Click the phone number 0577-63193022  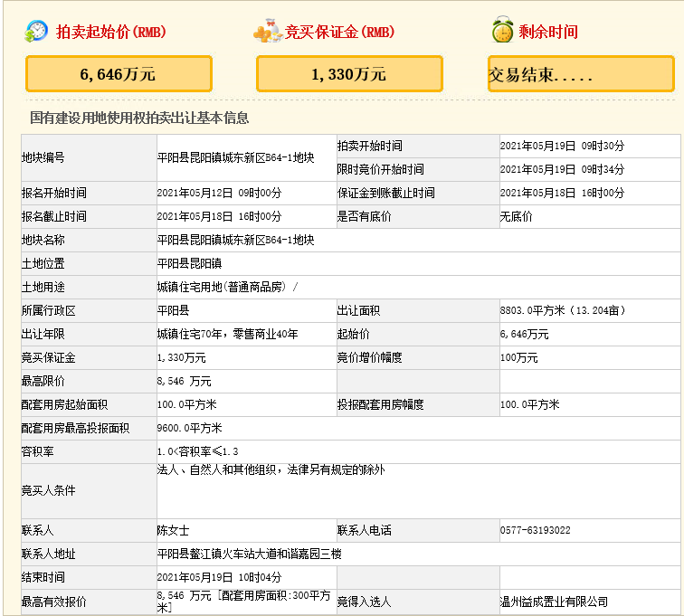click(x=535, y=530)
